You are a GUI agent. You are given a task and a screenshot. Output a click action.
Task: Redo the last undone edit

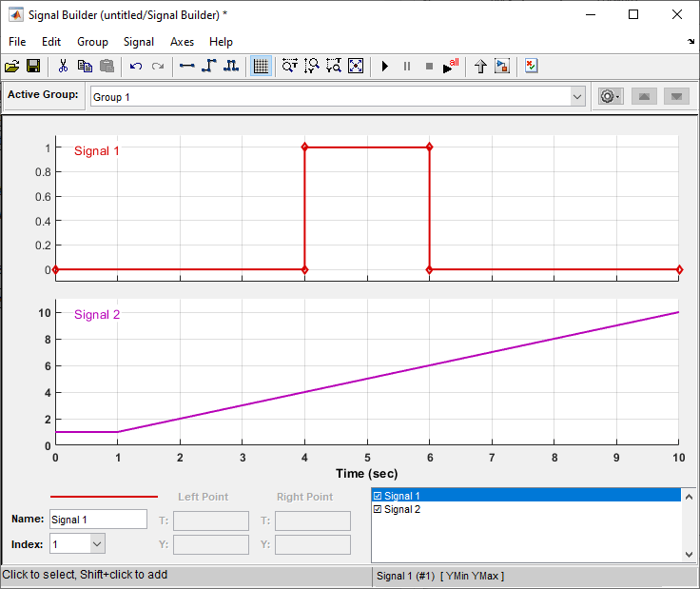pos(158,66)
